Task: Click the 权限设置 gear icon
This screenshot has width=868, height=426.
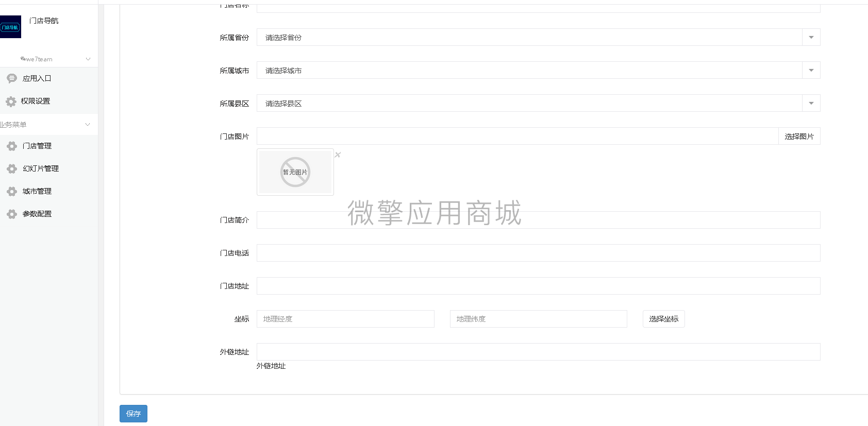Action: point(11,101)
